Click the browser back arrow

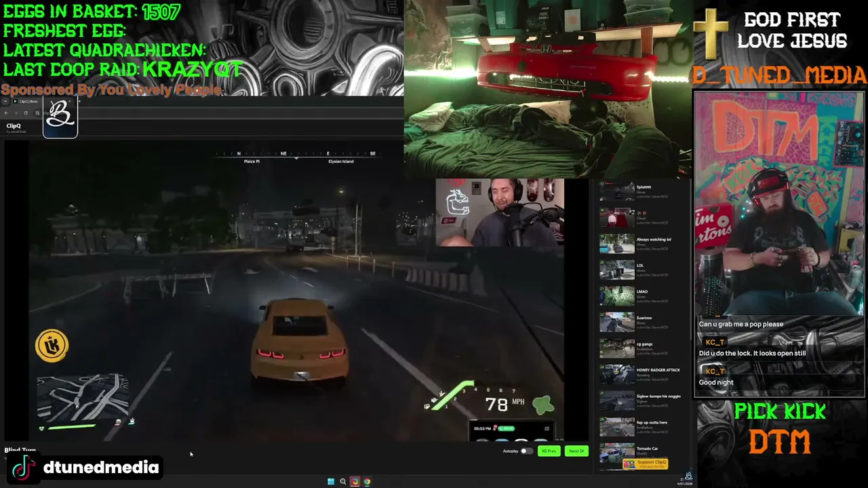pyautogui.click(x=7, y=113)
